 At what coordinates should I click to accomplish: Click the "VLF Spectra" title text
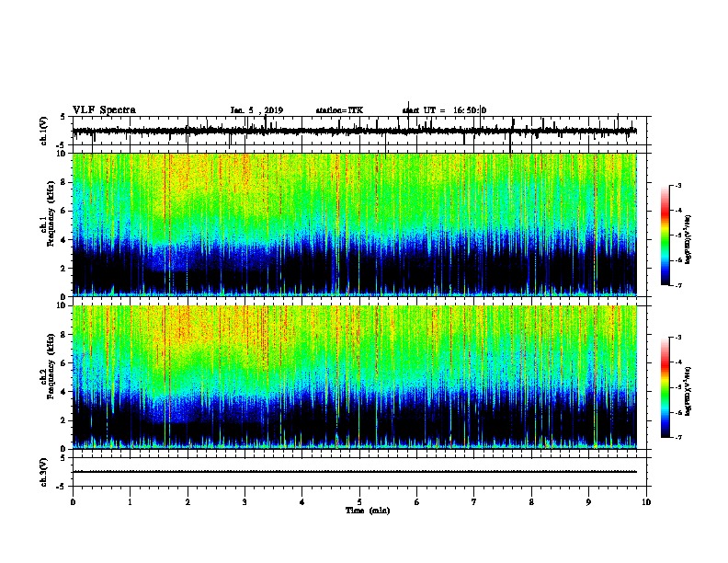tap(105, 109)
